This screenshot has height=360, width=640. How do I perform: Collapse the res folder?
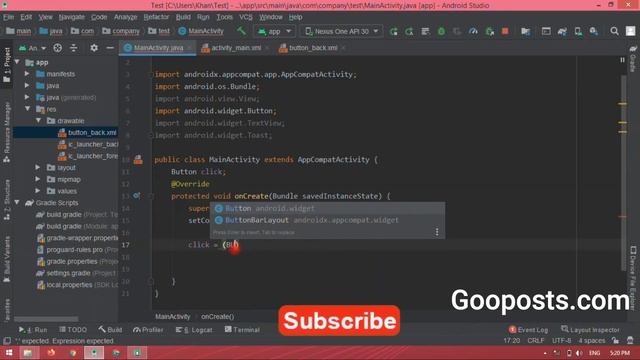(x=27, y=109)
